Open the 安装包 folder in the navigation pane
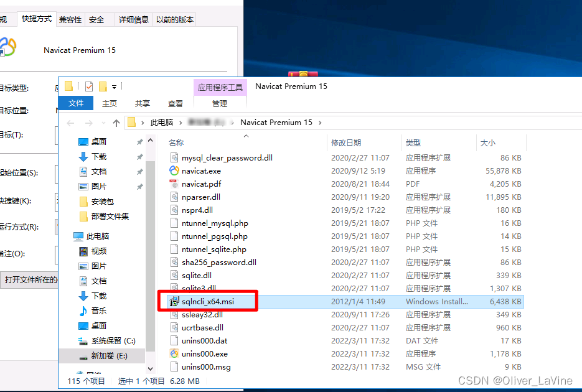582x392 pixels. [x=103, y=202]
